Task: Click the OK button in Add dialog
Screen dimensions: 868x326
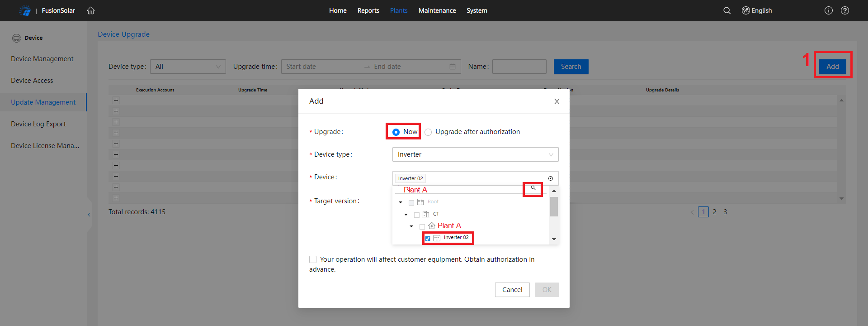Action: (547, 290)
